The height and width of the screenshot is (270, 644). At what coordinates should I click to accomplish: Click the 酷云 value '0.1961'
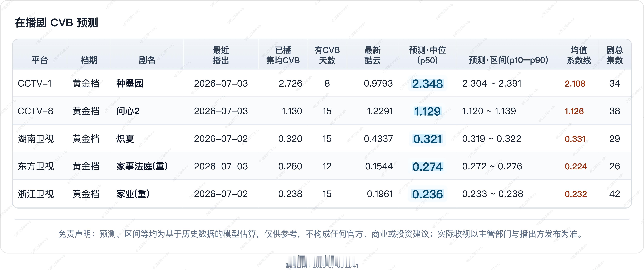(380, 194)
